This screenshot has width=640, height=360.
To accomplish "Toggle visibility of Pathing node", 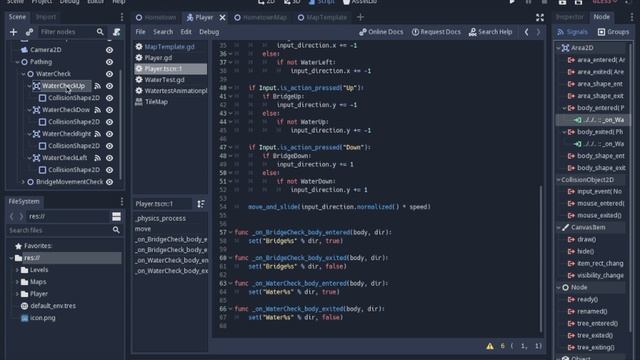I will (109, 62).
